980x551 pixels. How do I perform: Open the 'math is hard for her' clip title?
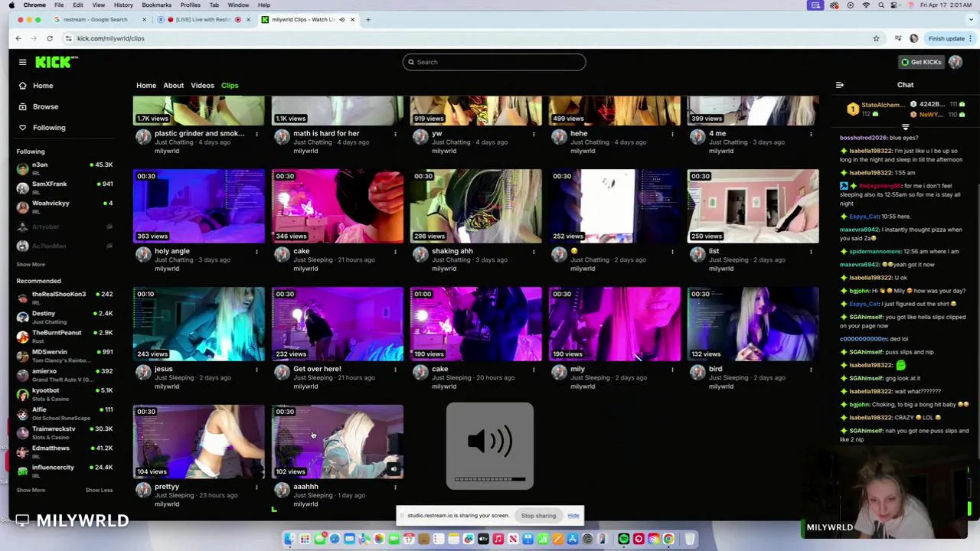click(x=326, y=133)
